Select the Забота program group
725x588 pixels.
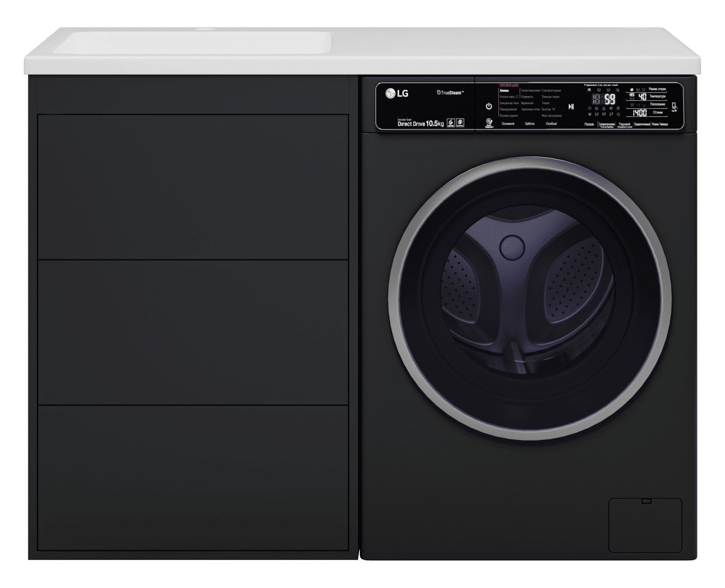(x=529, y=124)
